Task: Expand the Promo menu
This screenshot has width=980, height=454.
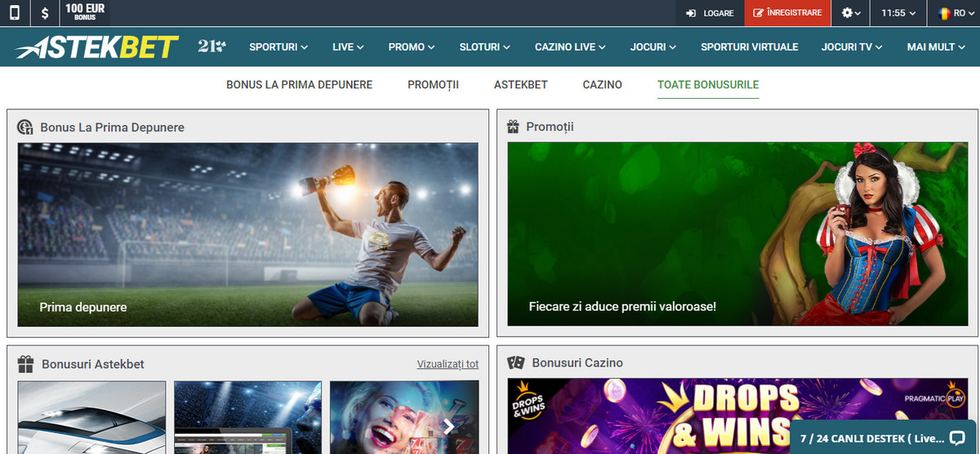Action: 412,47
